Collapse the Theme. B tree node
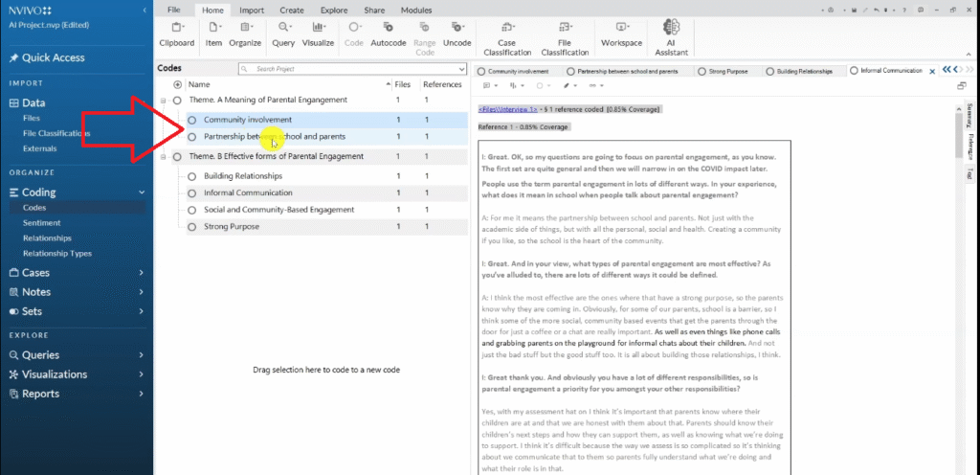 pos(164,156)
